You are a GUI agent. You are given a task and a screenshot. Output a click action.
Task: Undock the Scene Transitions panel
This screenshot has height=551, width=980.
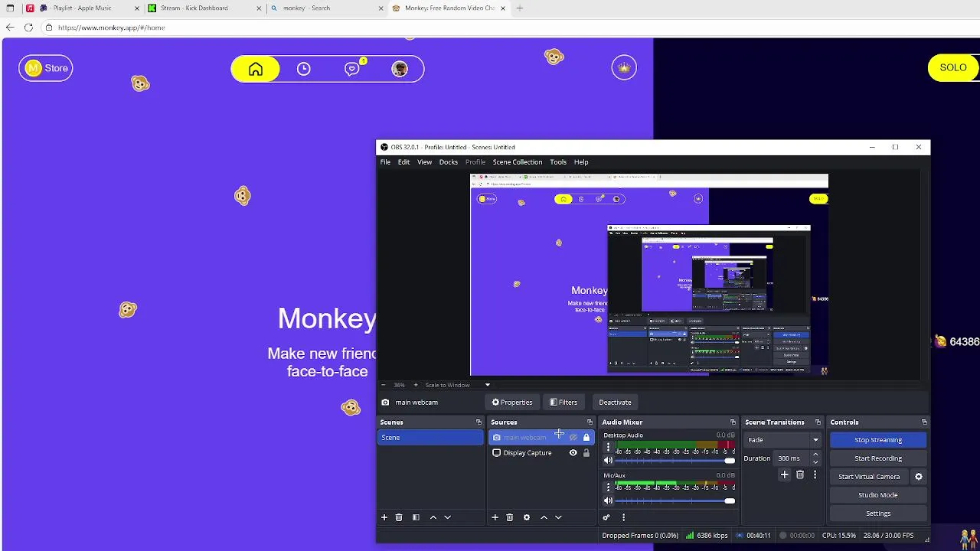pos(818,422)
